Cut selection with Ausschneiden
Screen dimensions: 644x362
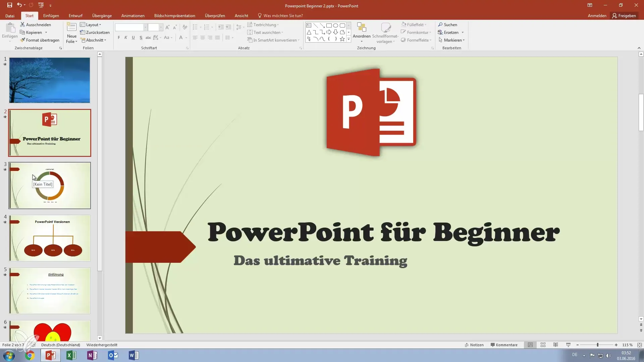pyautogui.click(x=36, y=25)
